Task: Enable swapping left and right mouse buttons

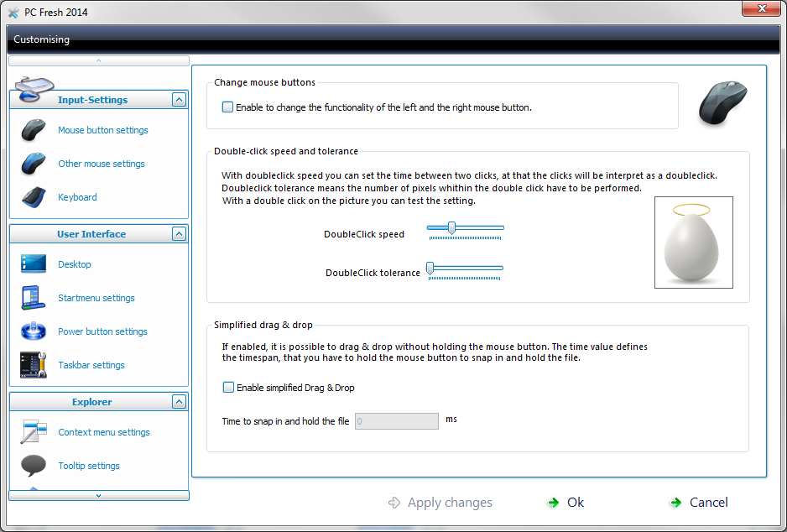Action: click(x=227, y=107)
